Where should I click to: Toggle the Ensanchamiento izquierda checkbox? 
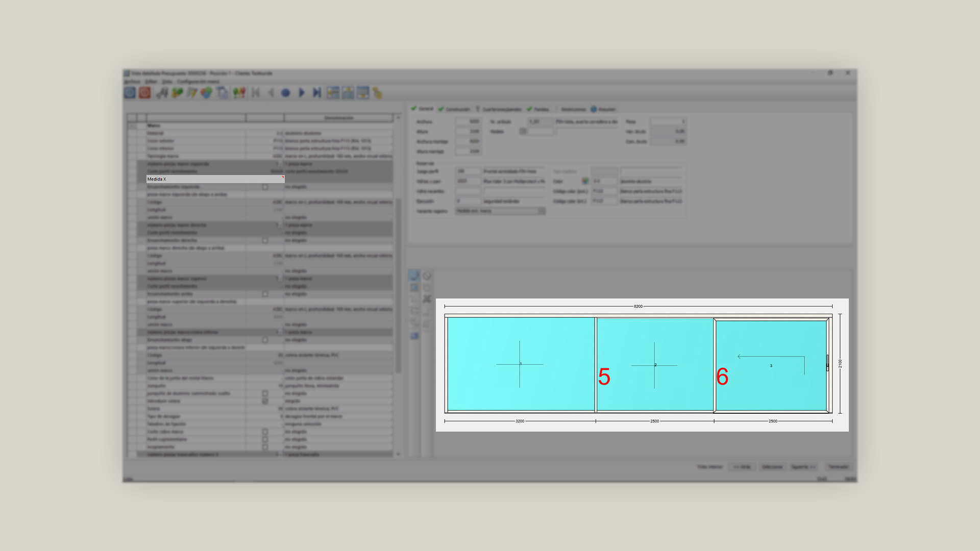click(x=265, y=187)
